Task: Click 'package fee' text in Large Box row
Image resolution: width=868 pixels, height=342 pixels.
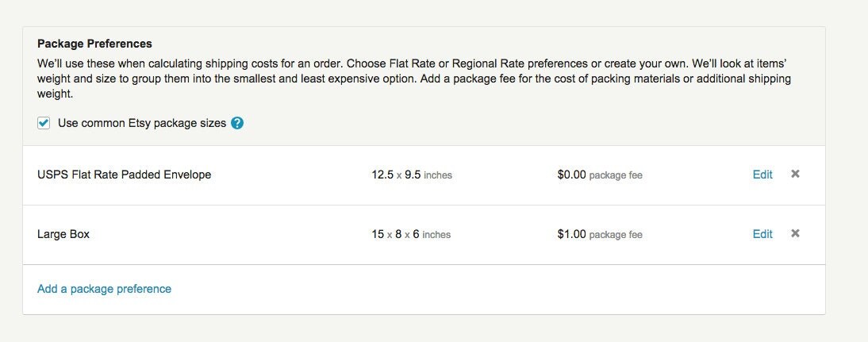Action: click(616, 235)
